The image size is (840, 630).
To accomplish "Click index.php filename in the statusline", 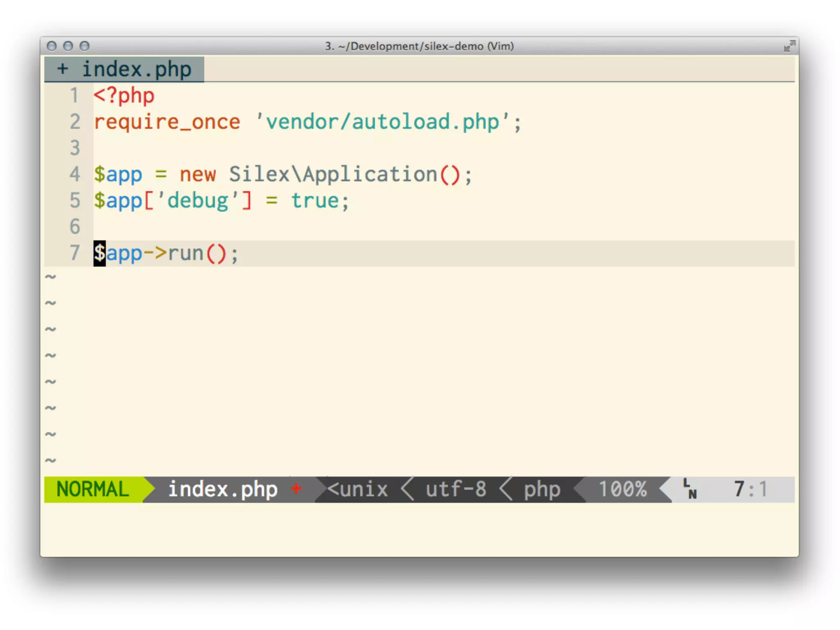I will [x=223, y=489].
